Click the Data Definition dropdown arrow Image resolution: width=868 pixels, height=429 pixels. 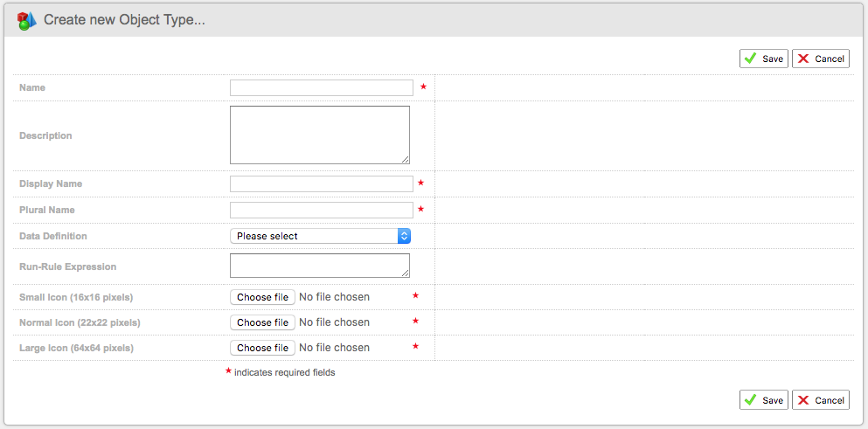pyautogui.click(x=404, y=236)
